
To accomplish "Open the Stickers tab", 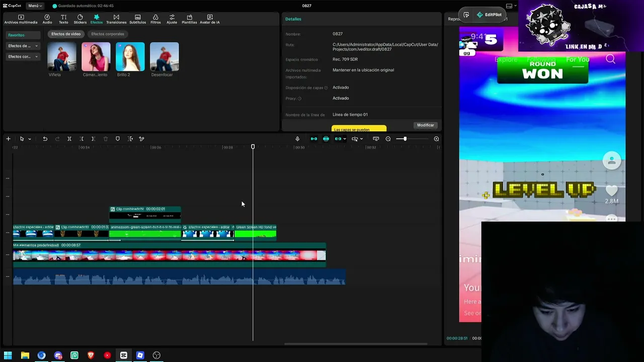I will point(80,19).
